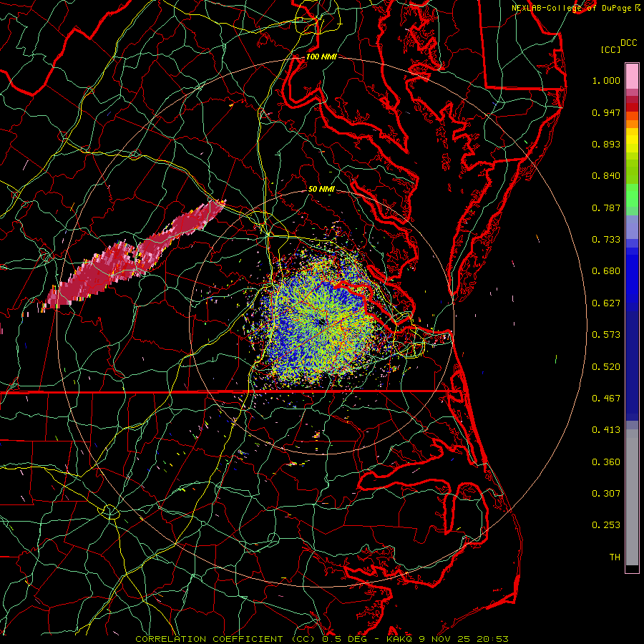Click the 20:53 timestamp in caption

click(x=492, y=639)
